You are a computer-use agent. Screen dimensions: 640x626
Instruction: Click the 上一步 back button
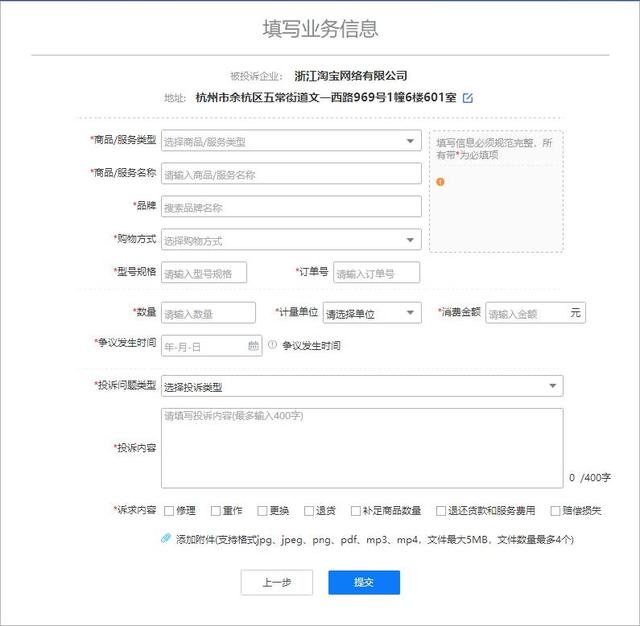[277, 582]
